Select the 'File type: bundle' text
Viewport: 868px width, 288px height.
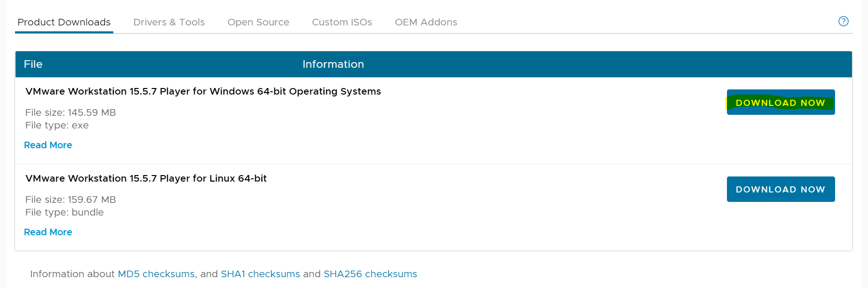pos(64,212)
